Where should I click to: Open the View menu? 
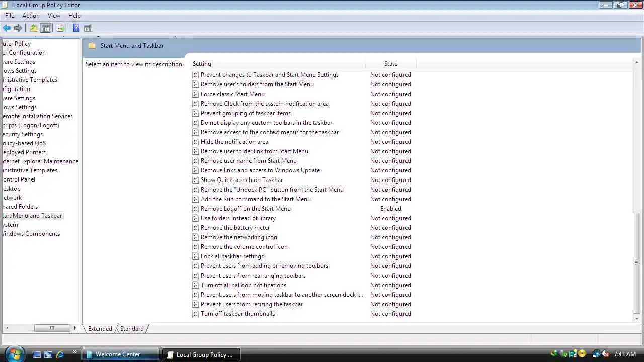pyautogui.click(x=54, y=16)
